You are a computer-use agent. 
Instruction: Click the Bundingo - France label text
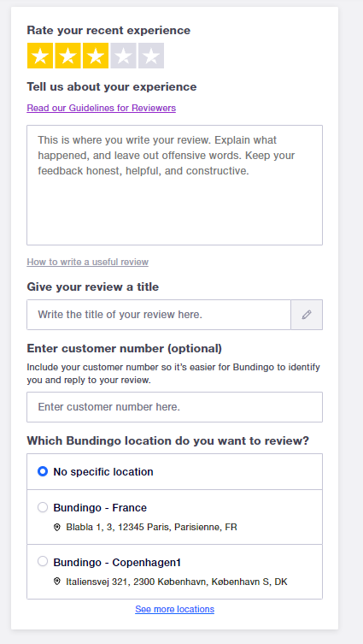coord(100,508)
